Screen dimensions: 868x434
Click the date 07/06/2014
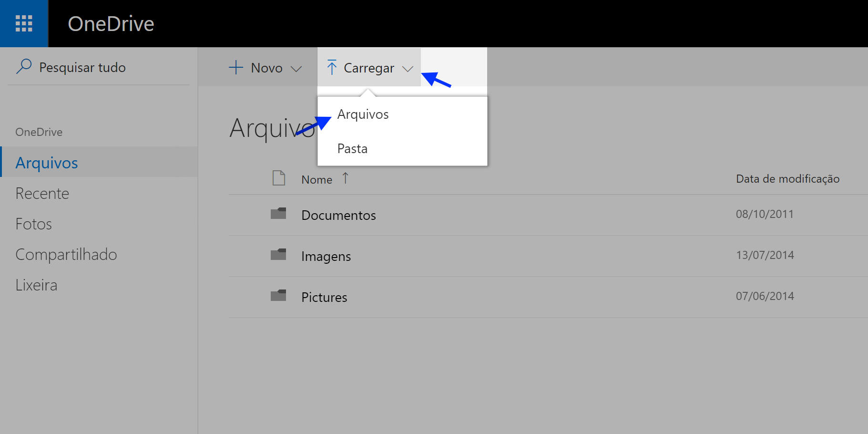click(765, 296)
